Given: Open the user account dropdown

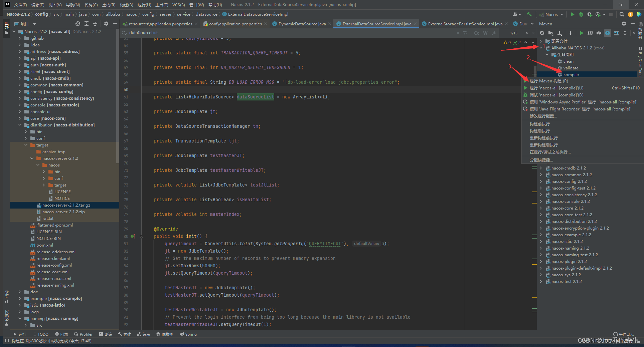Looking at the screenshot, I should (x=517, y=14).
